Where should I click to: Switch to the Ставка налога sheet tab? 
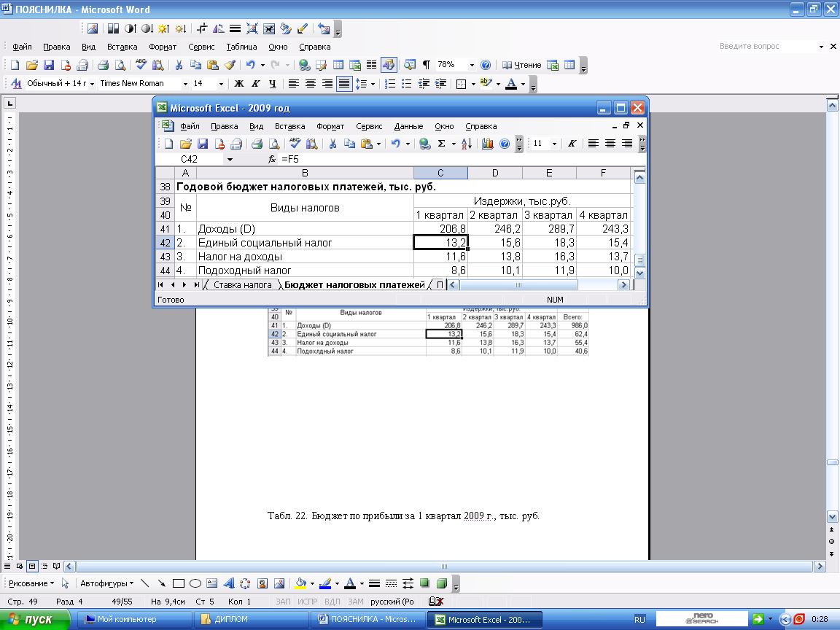point(242,285)
